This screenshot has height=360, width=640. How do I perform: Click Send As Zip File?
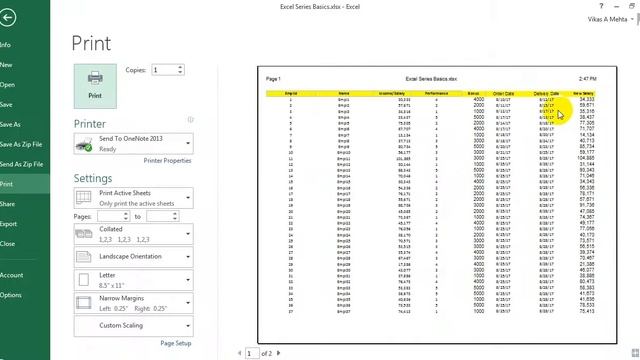pyautogui.click(x=21, y=164)
